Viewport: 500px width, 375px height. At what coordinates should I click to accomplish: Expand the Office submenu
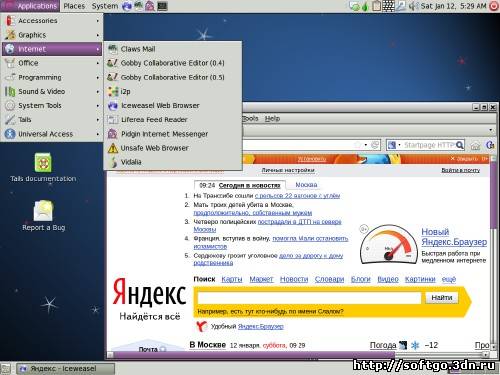click(52, 63)
